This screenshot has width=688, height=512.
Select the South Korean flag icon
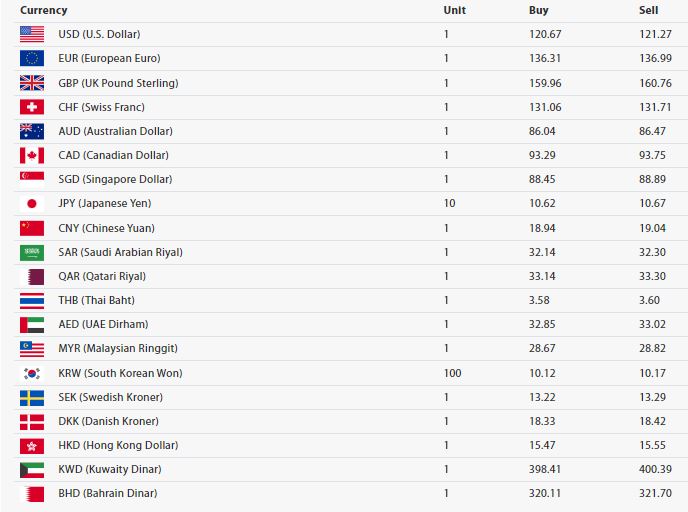point(32,373)
